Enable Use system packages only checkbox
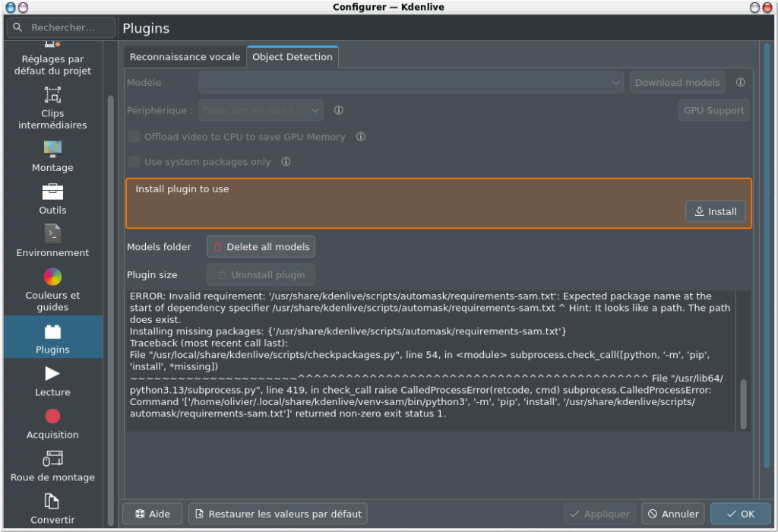 click(134, 162)
